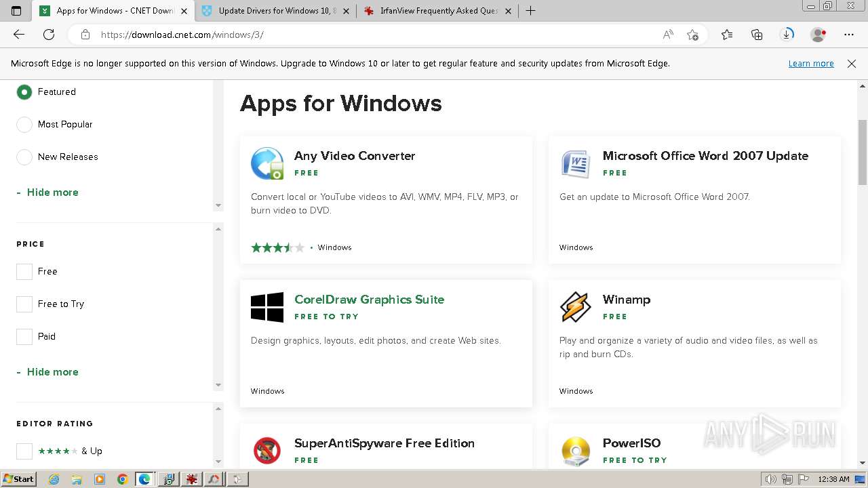This screenshot has height=488, width=868.
Task: Launch Internet Explorer from the taskbar
Action: point(54,479)
